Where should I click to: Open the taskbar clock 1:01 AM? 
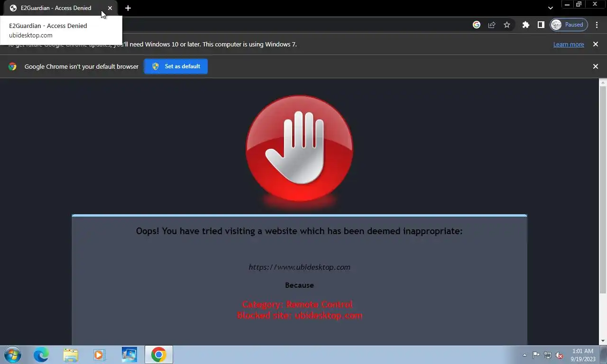(x=583, y=355)
